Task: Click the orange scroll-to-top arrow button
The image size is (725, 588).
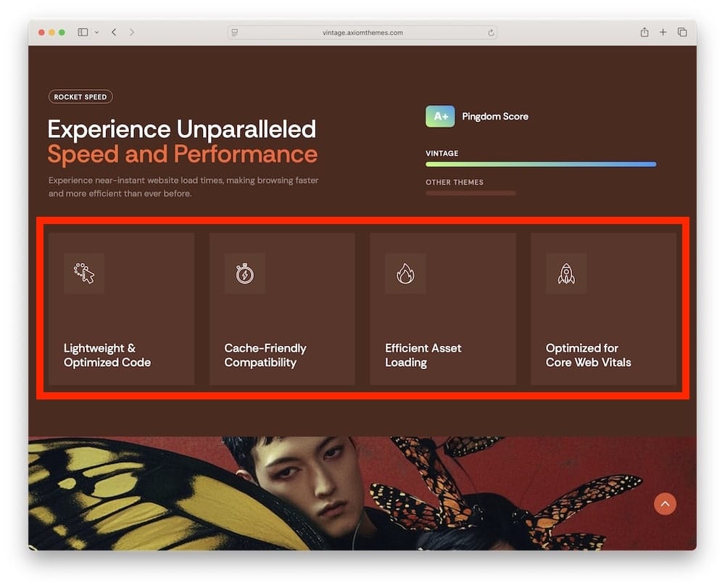Action: (x=665, y=504)
